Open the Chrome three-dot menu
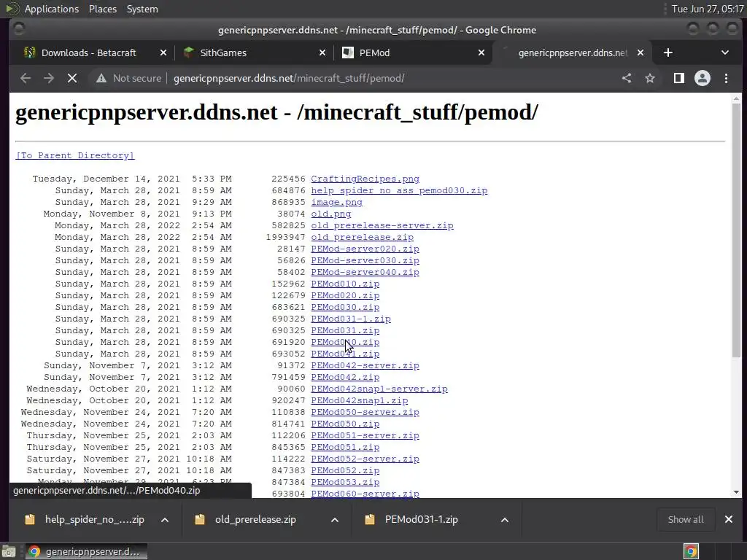The image size is (747, 560). click(726, 78)
